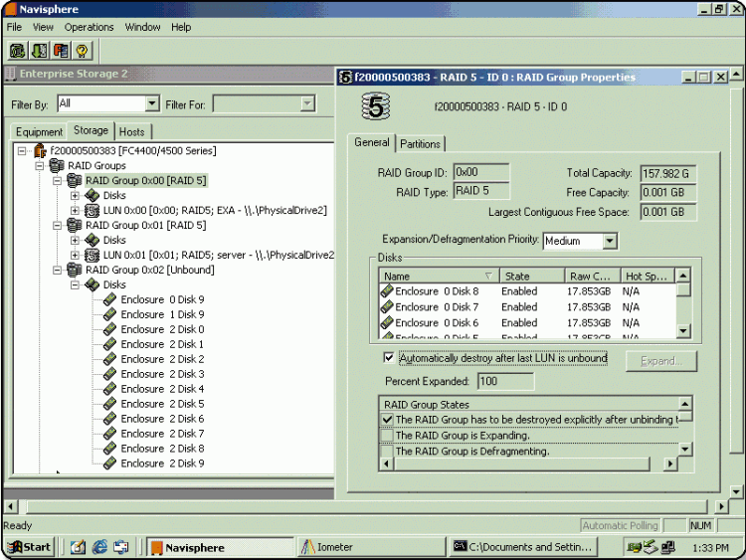The width and height of the screenshot is (746, 560).
Task: Click the Disks list vertical scrollbar down arrow
Action: [683, 332]
